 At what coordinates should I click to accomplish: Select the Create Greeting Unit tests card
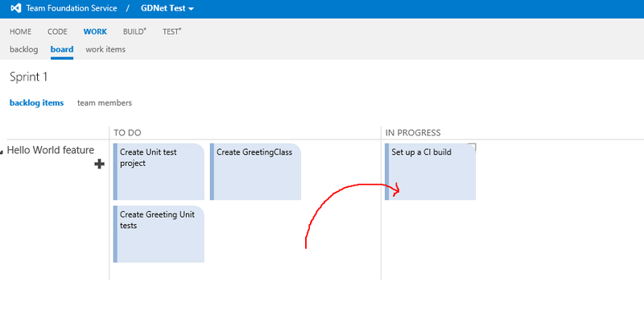pyautogui.click(x=159, y=234)
